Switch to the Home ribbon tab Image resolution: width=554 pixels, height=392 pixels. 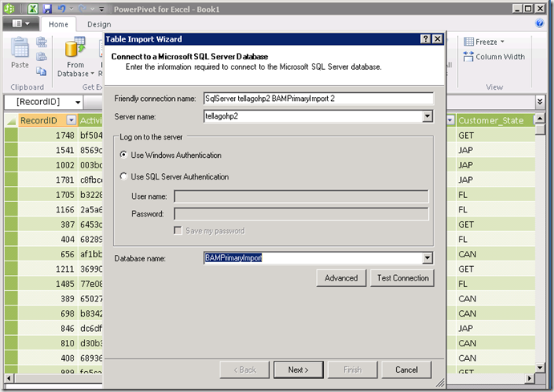click(x=59, y=24)
